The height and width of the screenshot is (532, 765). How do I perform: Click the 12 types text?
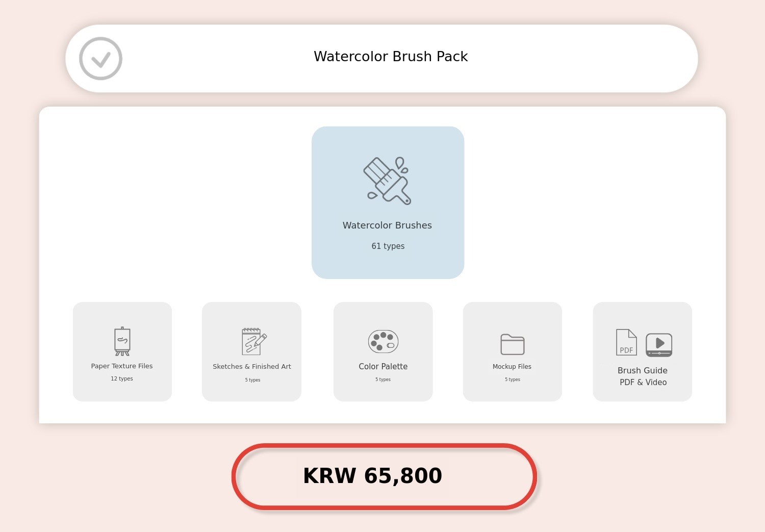coord(122,379)
